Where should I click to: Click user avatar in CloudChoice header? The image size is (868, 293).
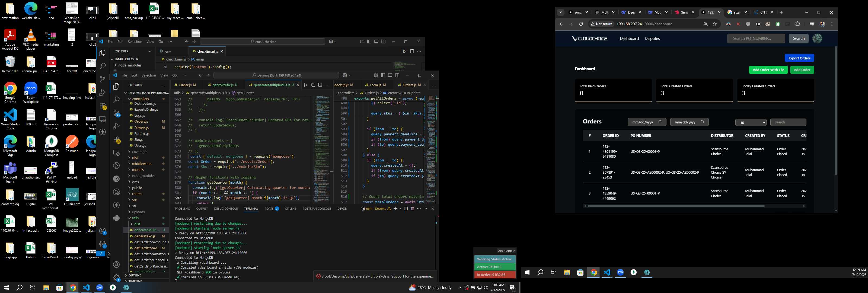click(817, 39)
